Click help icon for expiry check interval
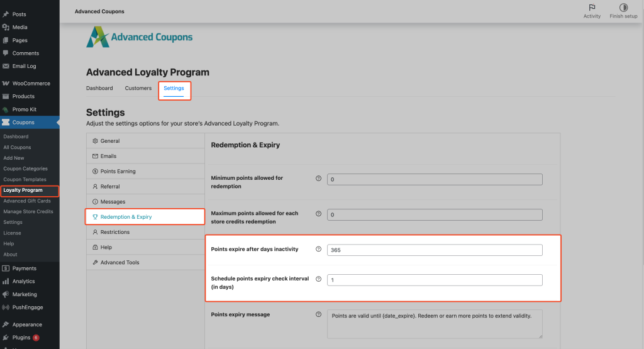This screenshot has height=349, width=644. coord(318,279)
